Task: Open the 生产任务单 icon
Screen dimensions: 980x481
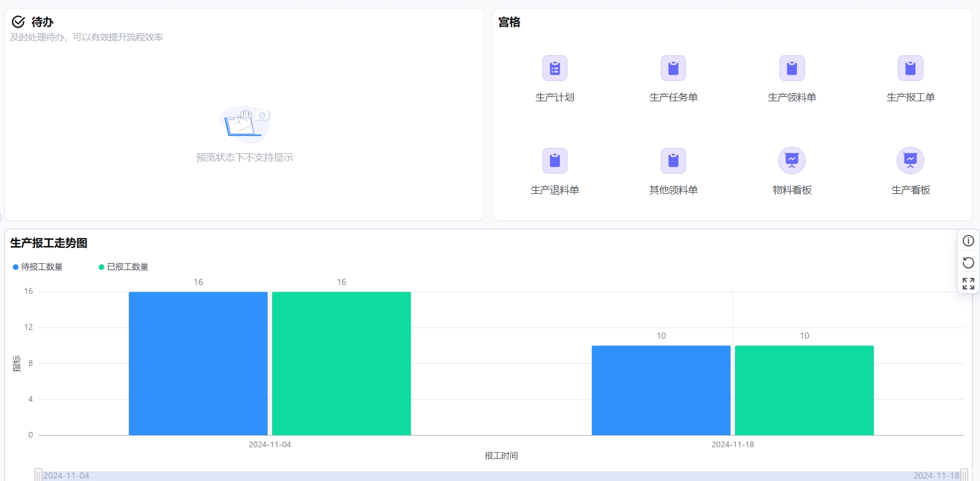Action: [673, 68]
